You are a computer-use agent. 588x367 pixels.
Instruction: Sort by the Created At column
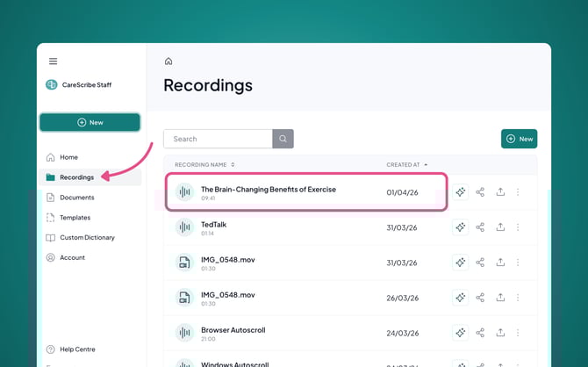[x=407, y=165]
